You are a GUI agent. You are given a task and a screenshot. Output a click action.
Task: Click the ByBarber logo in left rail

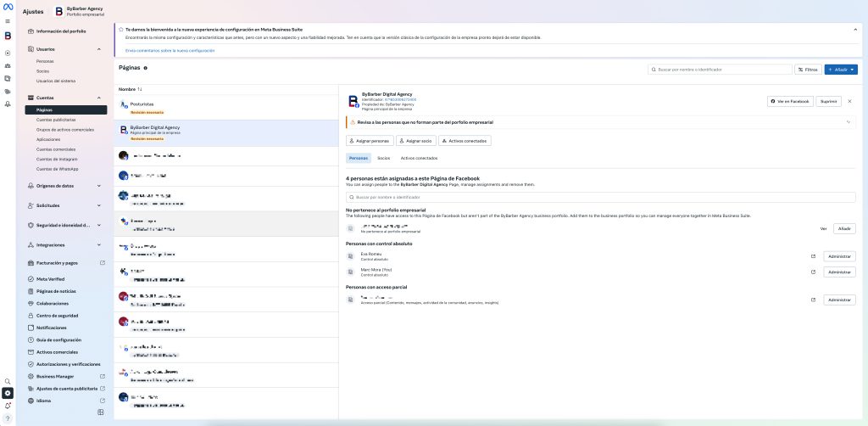(8, 36)
